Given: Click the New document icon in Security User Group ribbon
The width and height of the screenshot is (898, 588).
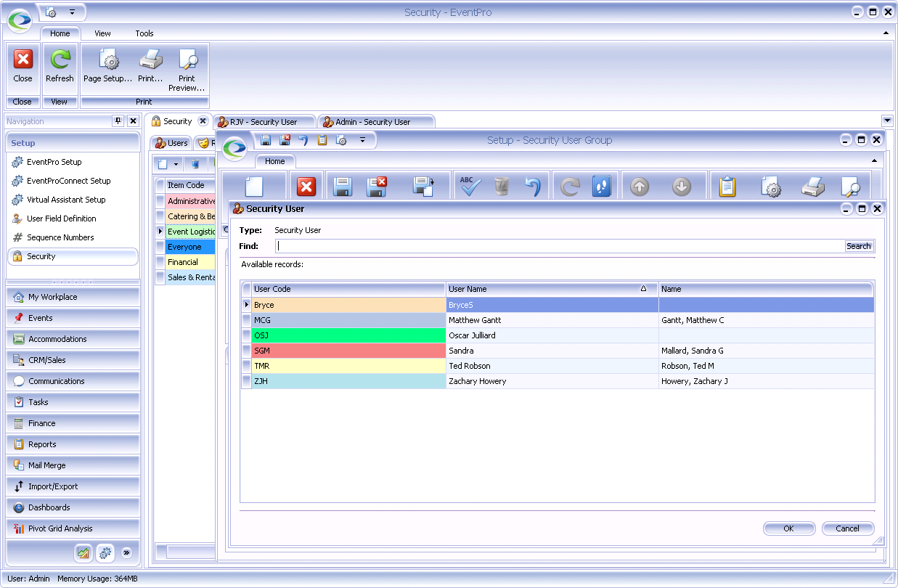Looking at the screenshot, I should pyautogui.click(x=254, y=187).
